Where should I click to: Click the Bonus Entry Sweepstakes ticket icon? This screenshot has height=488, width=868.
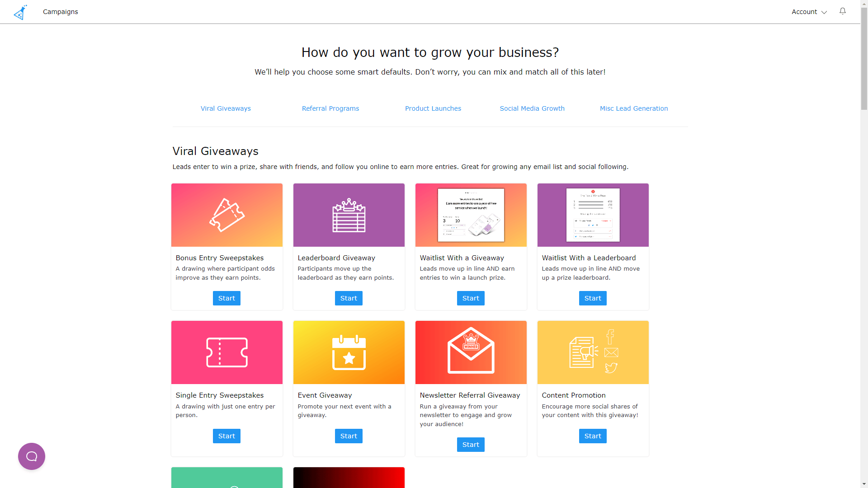click(x=226, y=215)
